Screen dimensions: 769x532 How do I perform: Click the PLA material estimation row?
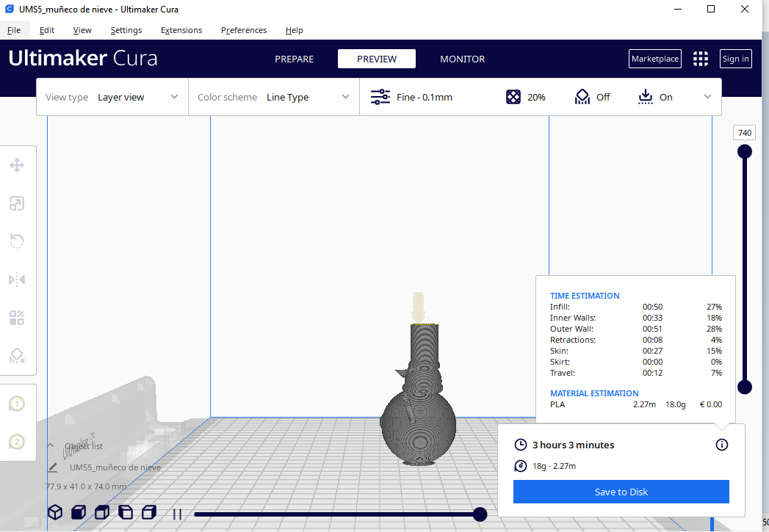[x=635, y=404]
